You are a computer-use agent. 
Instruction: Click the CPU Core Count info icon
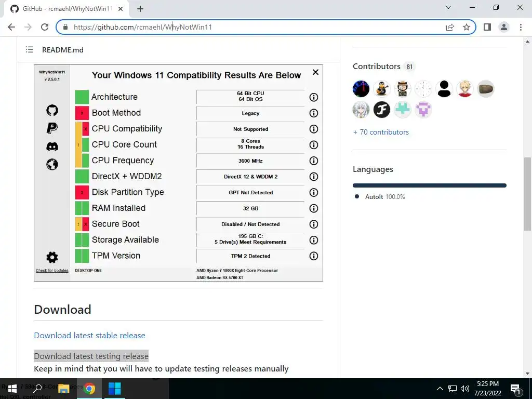(x=313, y=145)
